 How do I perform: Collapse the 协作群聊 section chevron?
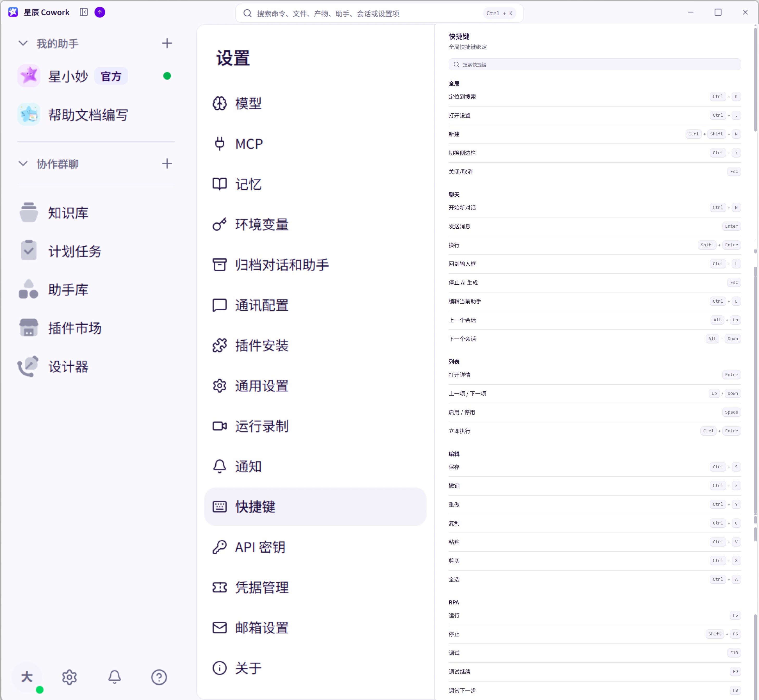tap(23, 164)
